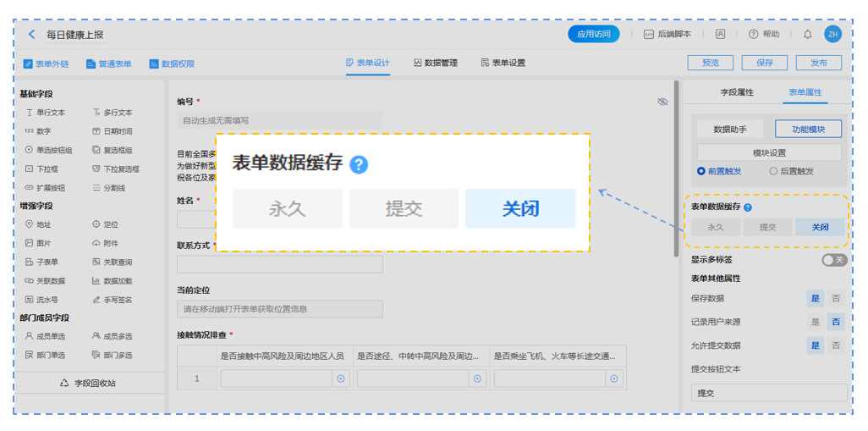Toggle the 显示多标签 switch
Screen dimensions: 868x431
pyautogui.click(x=833, y=260)
